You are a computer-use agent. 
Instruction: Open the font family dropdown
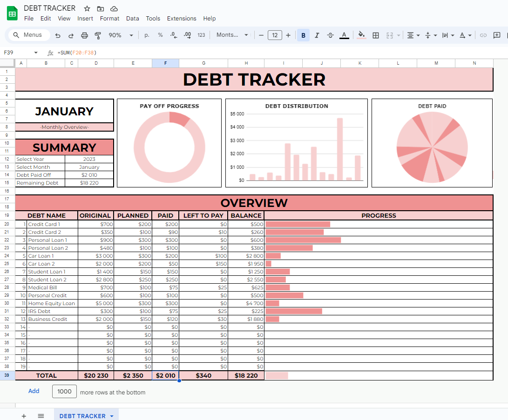coord(231,35)
